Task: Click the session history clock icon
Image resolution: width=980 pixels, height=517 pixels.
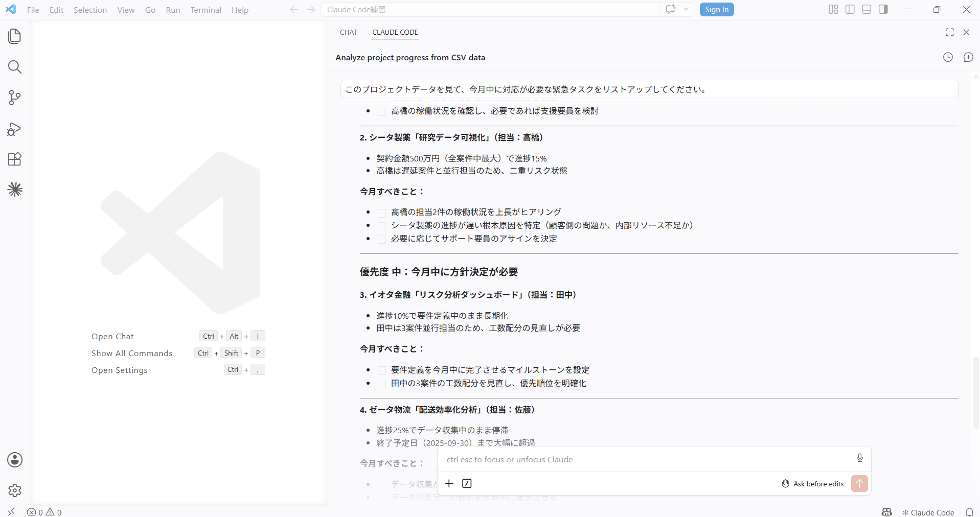Action: pyautogui.click(x=948, y=57)
